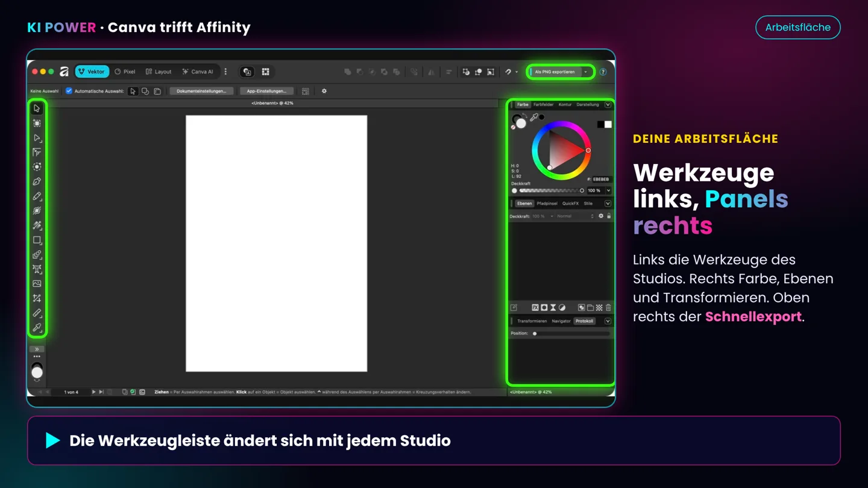The image size is (868, 488).
Task: Expand the toolbar double-chevron button
Action: 37,349
